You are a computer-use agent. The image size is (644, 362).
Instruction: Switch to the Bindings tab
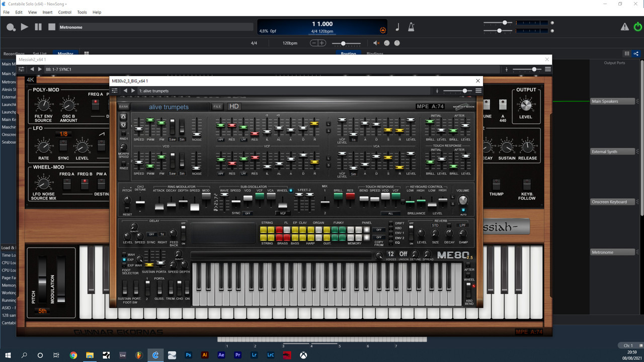375,53
